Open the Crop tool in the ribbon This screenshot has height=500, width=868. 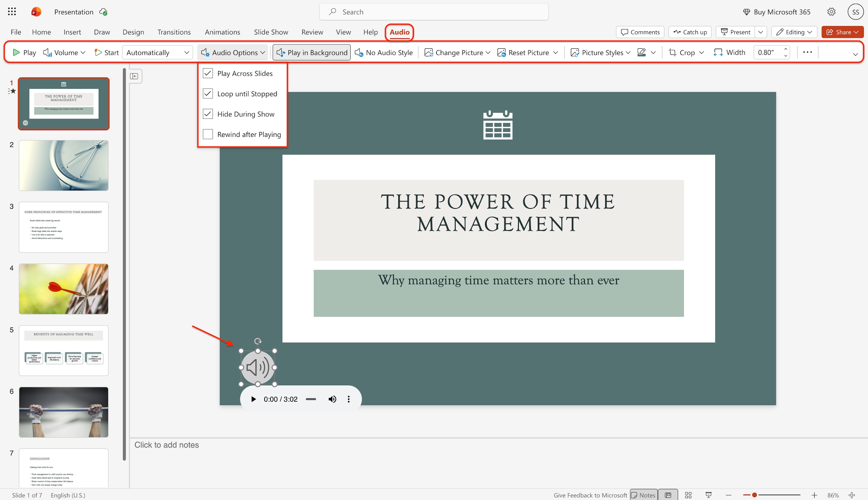pyautogui.click(x=686, y=52)
